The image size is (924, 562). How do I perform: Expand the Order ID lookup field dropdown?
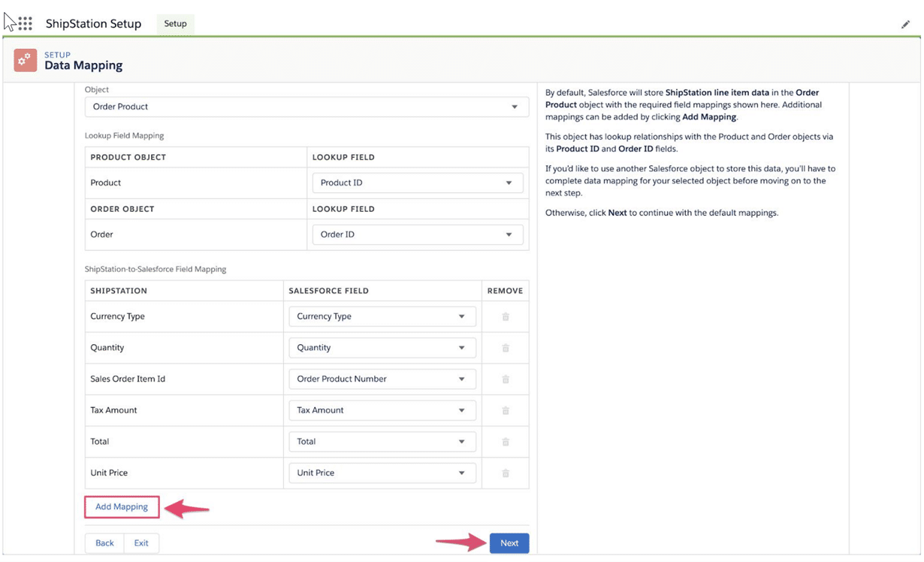coord(418,234)
